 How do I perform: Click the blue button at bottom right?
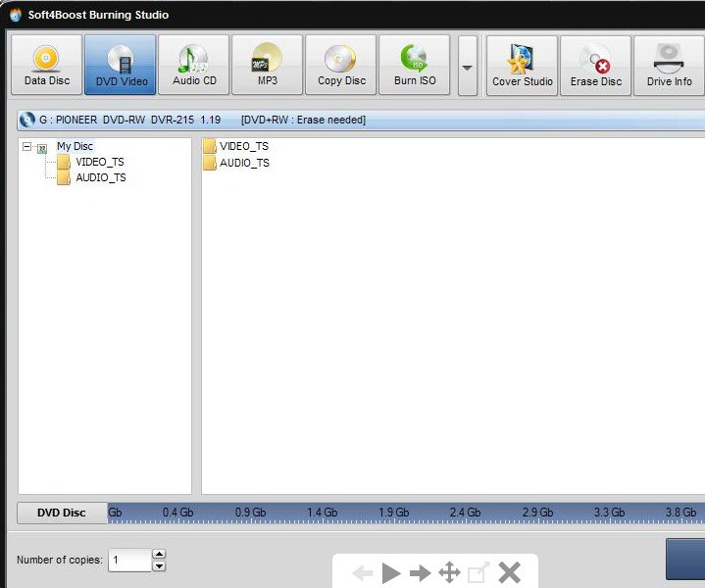pos(685,560)
